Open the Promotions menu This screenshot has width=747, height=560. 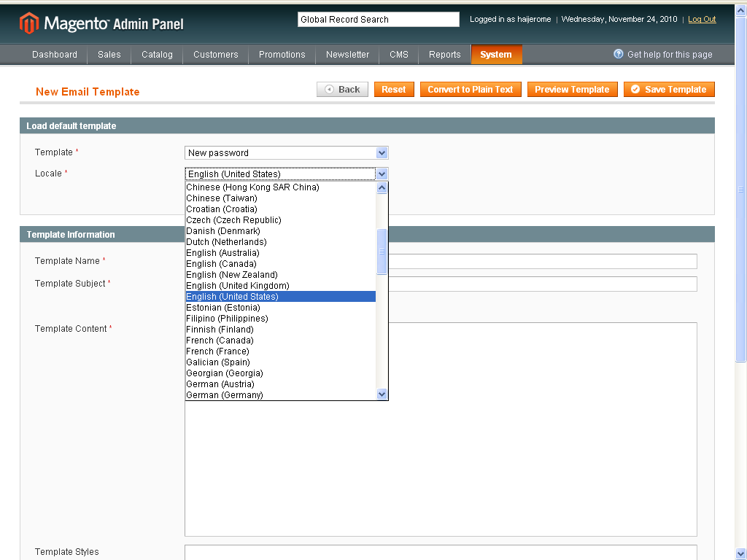pyautogui.click(x=282, y=54)
